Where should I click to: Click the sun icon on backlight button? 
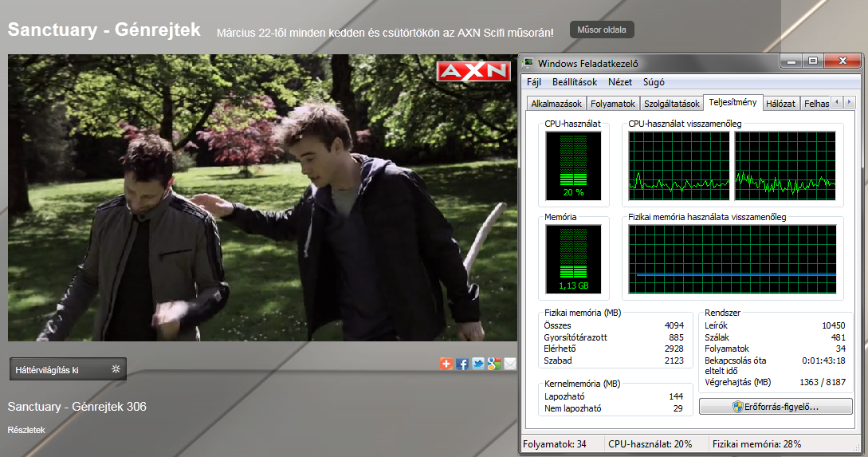coord(116,369)
